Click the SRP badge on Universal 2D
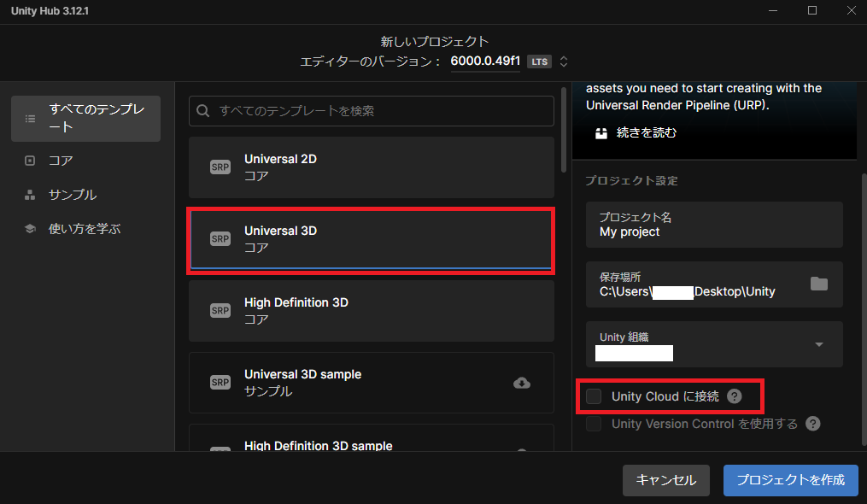This screenshot has width=867, height=504. (220, 167)
